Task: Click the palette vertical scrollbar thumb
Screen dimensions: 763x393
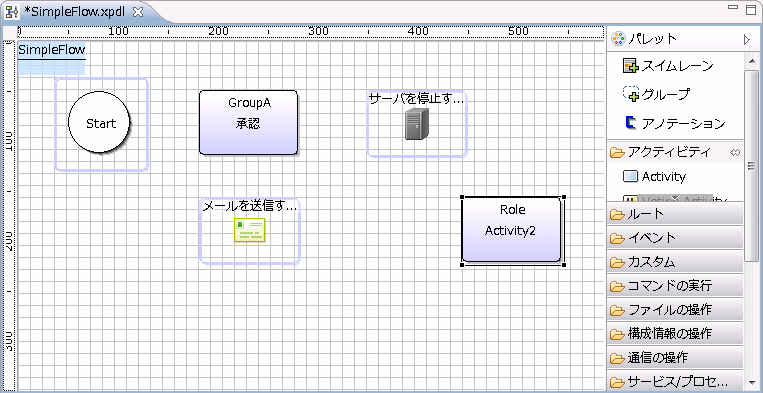Action: [x=751, y=165]
